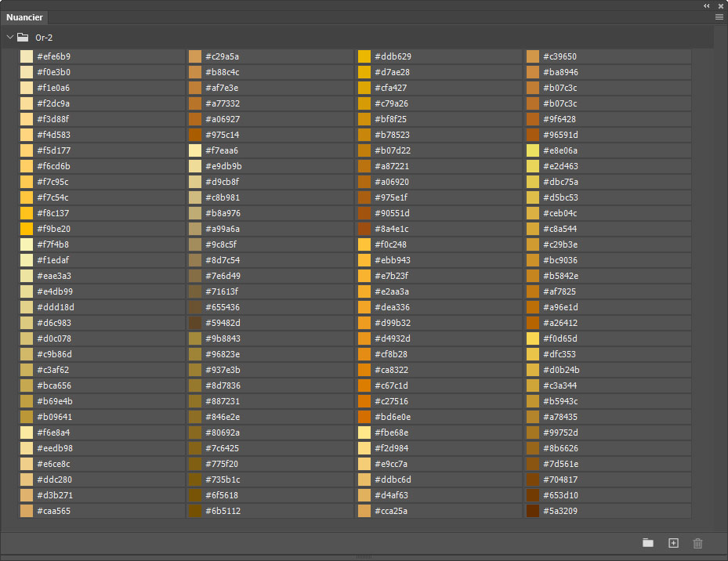Click the #f8c137 label text

[53, 213]
